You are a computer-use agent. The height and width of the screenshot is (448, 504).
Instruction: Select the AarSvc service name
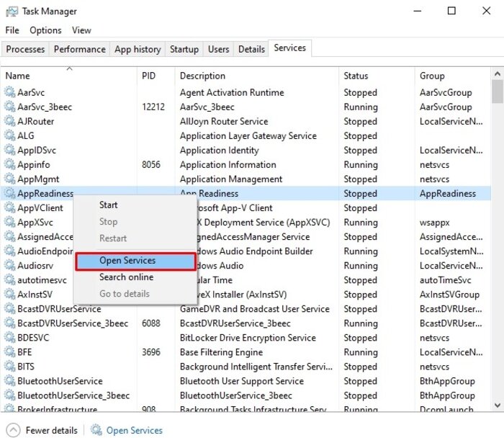click(x=31, y=93)
